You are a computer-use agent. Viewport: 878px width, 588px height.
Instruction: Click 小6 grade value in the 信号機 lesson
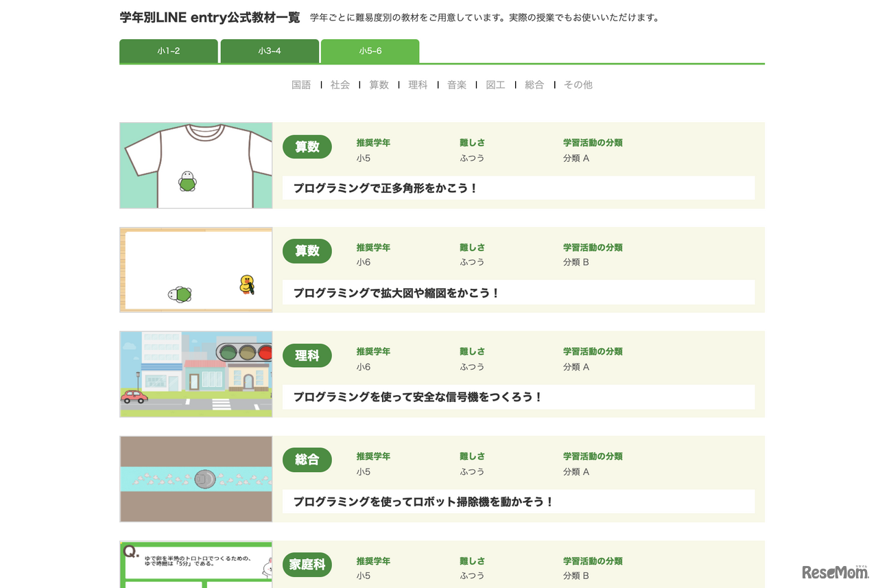[364, 367]
